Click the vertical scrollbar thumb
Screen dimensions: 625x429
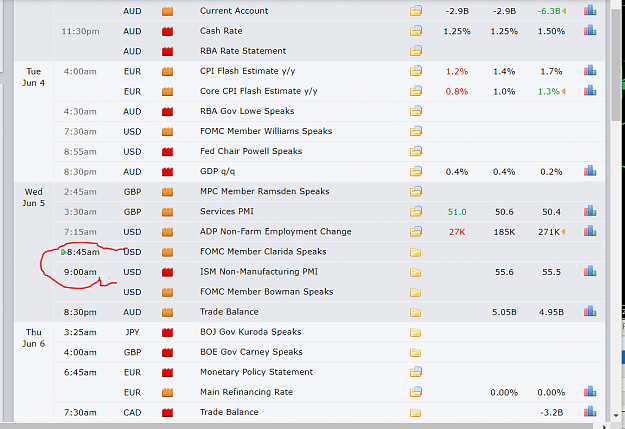(615, 64)
